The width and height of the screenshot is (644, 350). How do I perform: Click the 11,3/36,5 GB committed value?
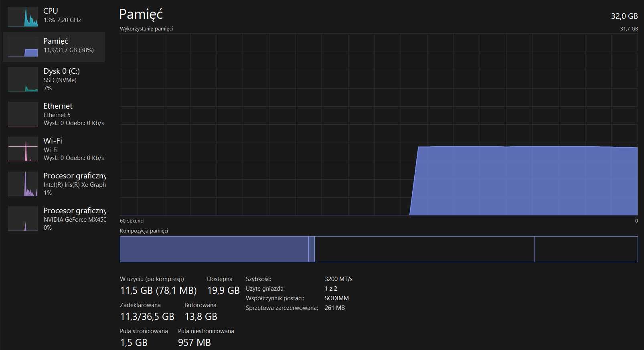147,317
